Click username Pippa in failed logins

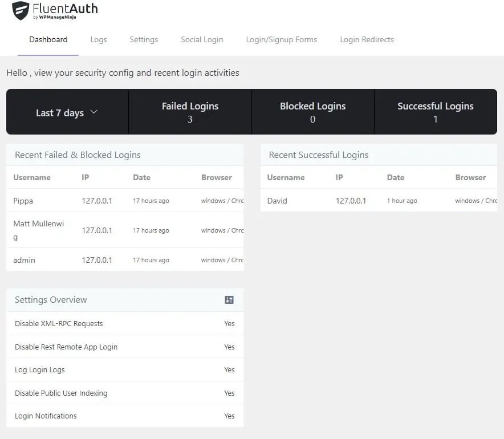22,201
